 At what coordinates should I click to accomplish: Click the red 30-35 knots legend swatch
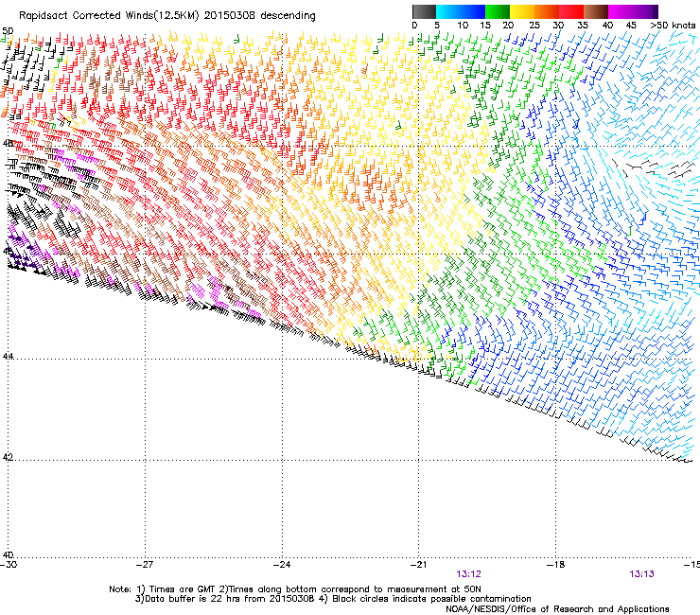click(571, 11)
